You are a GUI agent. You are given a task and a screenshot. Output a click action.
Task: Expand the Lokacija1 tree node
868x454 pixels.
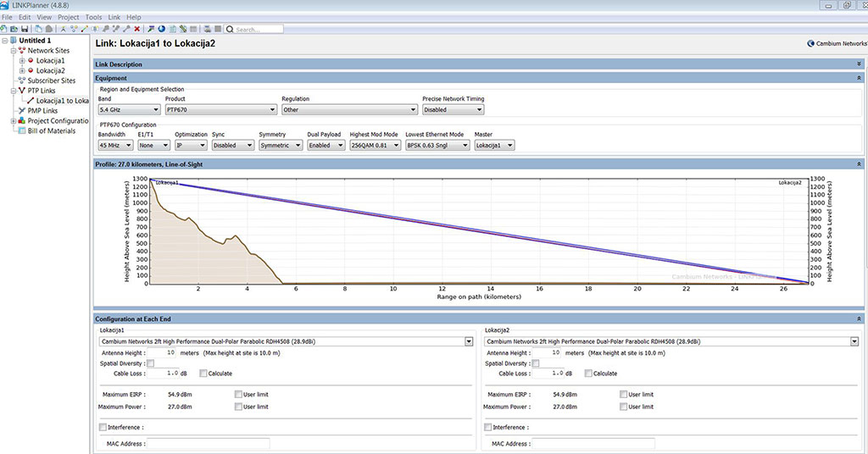(22, 60)
